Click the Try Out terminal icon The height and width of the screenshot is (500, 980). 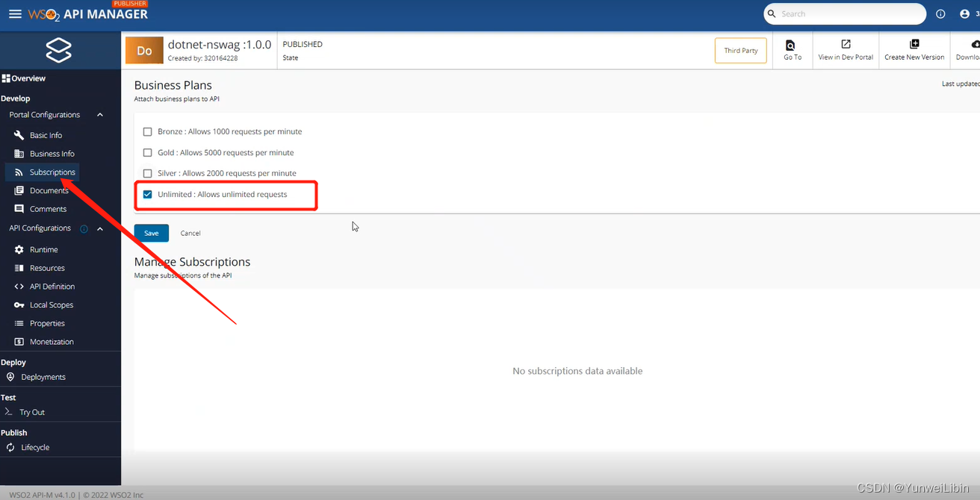9,412
